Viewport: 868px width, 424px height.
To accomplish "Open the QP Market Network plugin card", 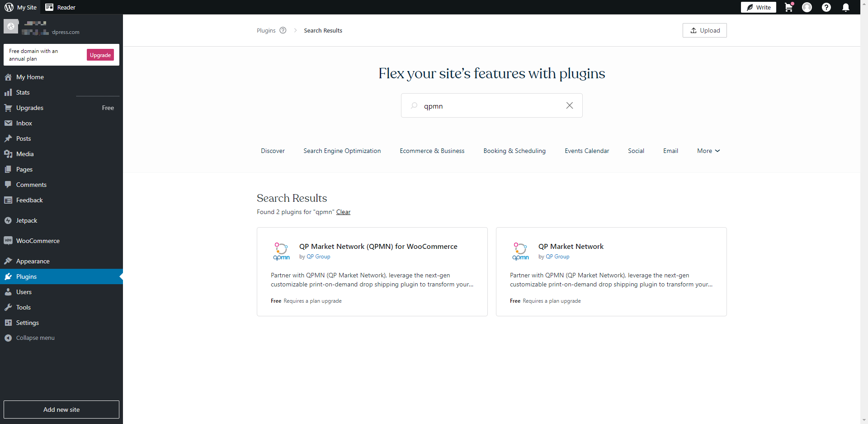I will (x=611, y=272).
